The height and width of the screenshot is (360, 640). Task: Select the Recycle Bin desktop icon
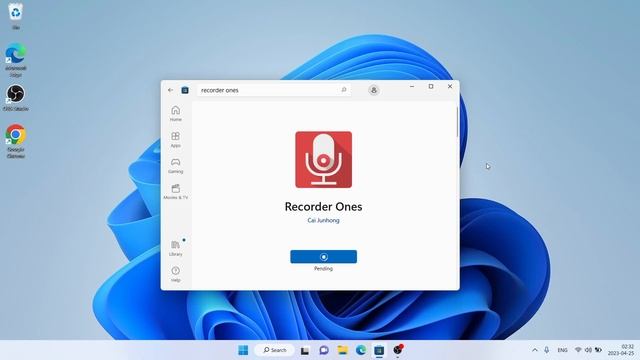point(16,16)
